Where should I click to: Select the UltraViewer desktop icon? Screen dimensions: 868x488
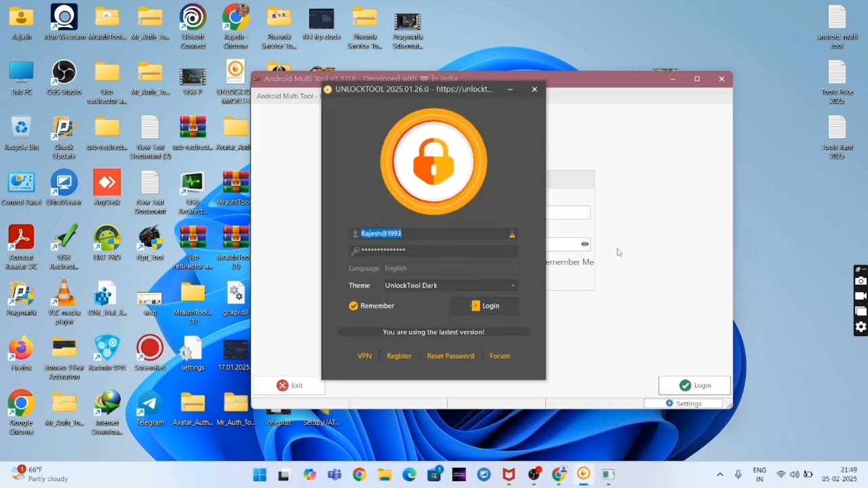(x=64, y=188)
